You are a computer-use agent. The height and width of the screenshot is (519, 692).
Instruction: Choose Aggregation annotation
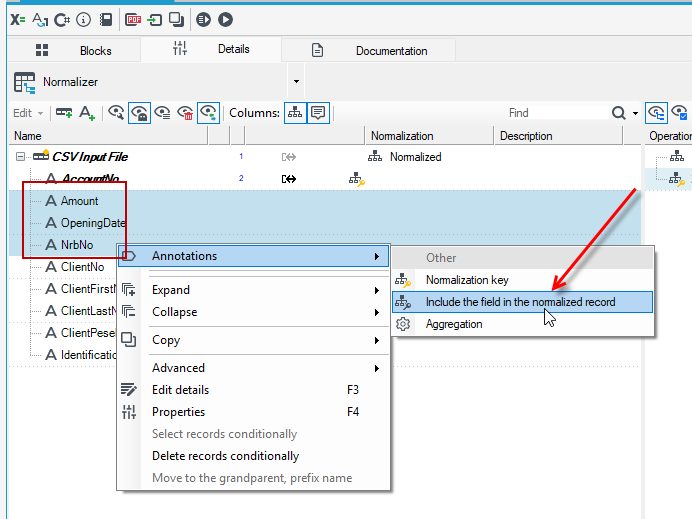(522, 324)
